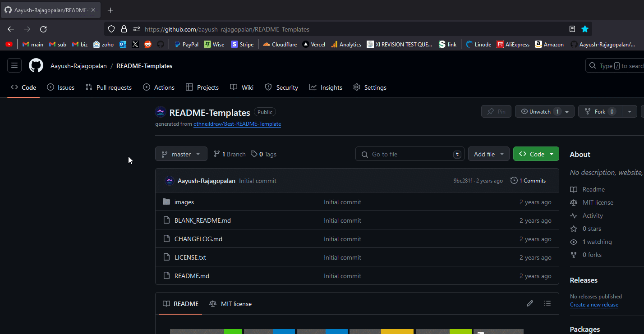
Task: Expand the Add file dropdown
Action: (489, 154)
